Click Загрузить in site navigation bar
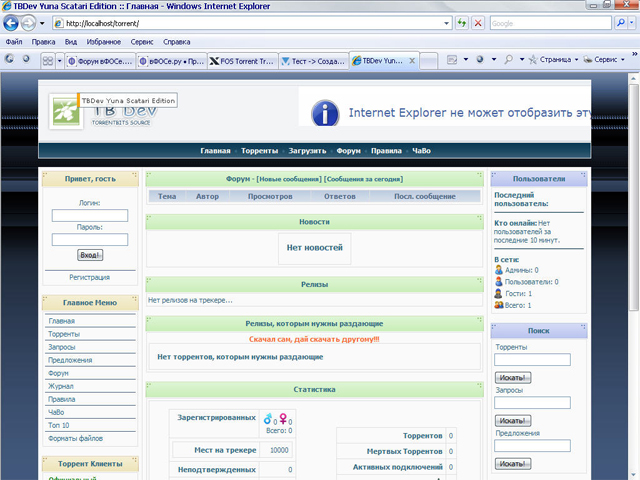The image size is (640, 480). (307, 151)
